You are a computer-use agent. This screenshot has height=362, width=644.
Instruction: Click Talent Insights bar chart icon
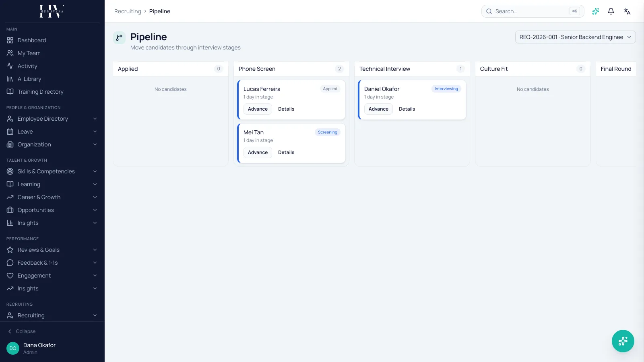(x=10, y=223)
